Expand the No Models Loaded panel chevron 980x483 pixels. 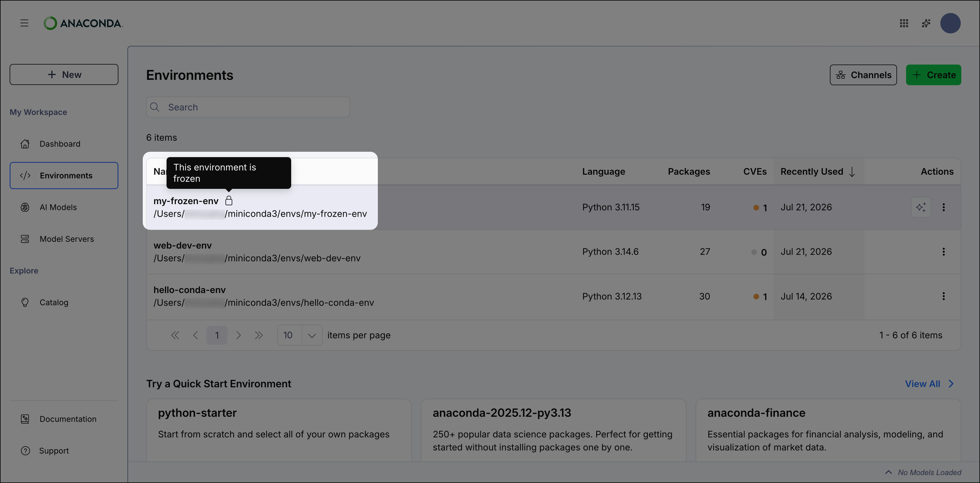tap(888, 472)
